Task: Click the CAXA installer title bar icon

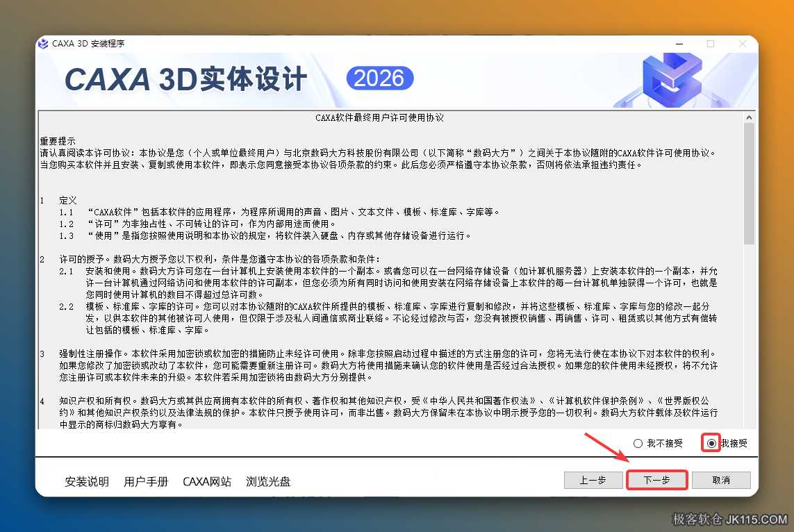Action: pos(44,44)
